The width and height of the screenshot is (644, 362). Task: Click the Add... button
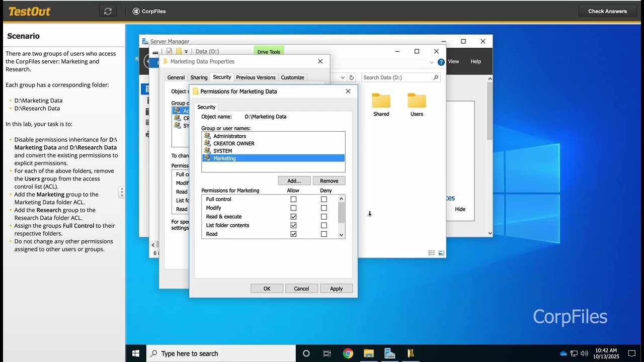coord(294,180)
